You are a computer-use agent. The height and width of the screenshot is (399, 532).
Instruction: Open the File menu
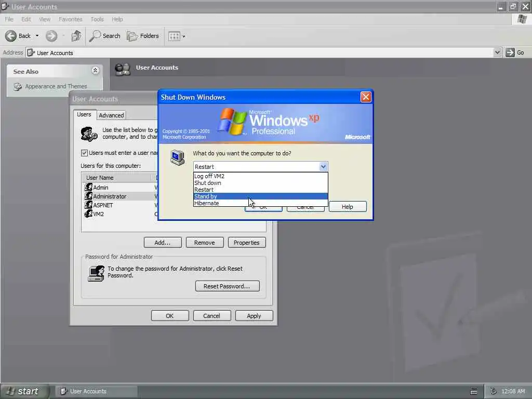[9, 19]
